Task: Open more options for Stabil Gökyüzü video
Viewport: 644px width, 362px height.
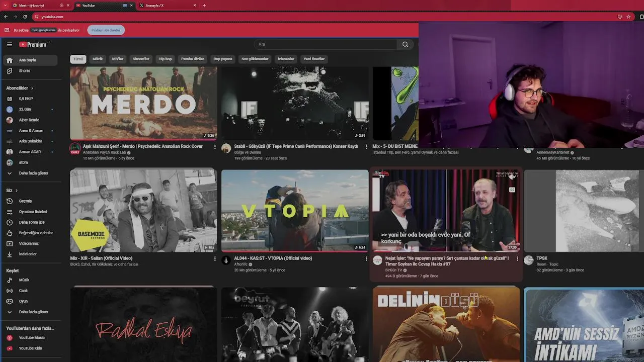Action: point(366,147)
